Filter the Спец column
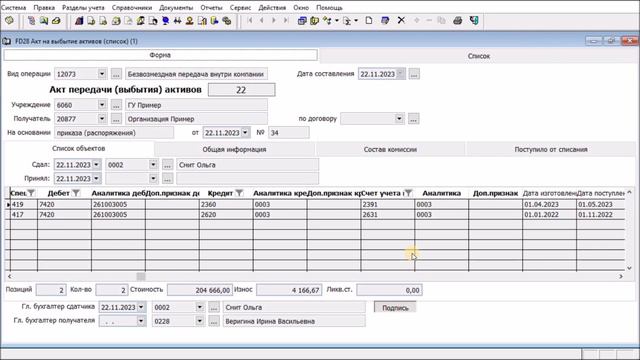The image size is (640, 360). point(31,193)
